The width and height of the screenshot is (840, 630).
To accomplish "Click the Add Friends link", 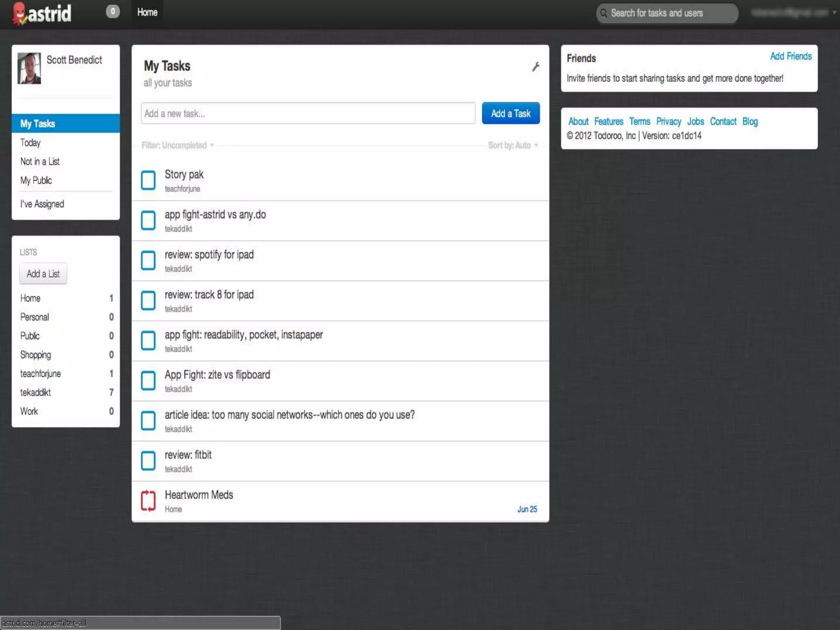I will point(790,56).
